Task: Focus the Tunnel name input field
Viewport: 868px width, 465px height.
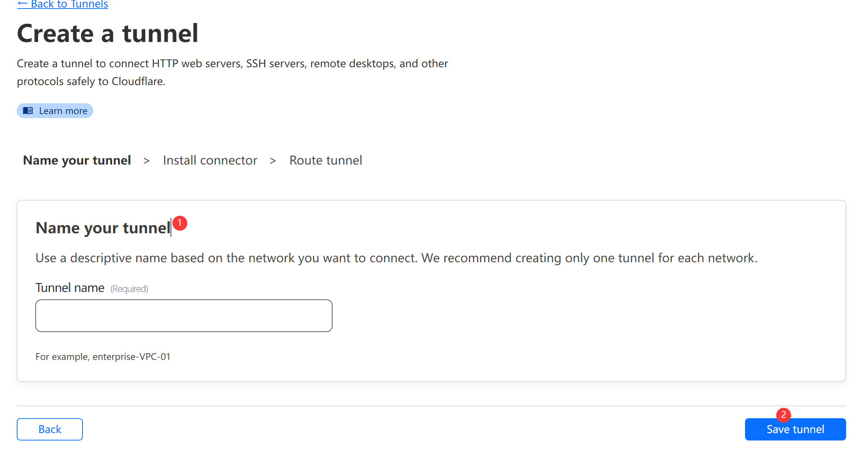Action: pyautogui.click(x=184, y=316)
